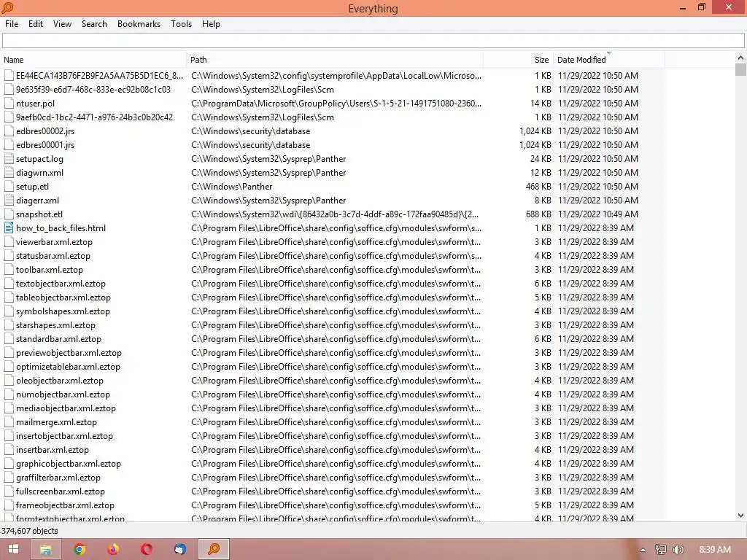
Task: Open Thunderbird from taskbar
Action: tap(179, 549)
